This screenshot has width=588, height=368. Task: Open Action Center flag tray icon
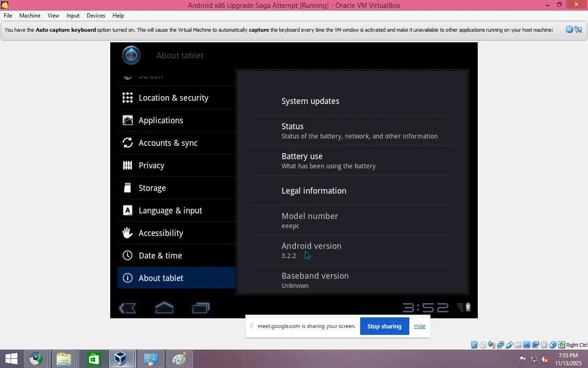[523, 359]
